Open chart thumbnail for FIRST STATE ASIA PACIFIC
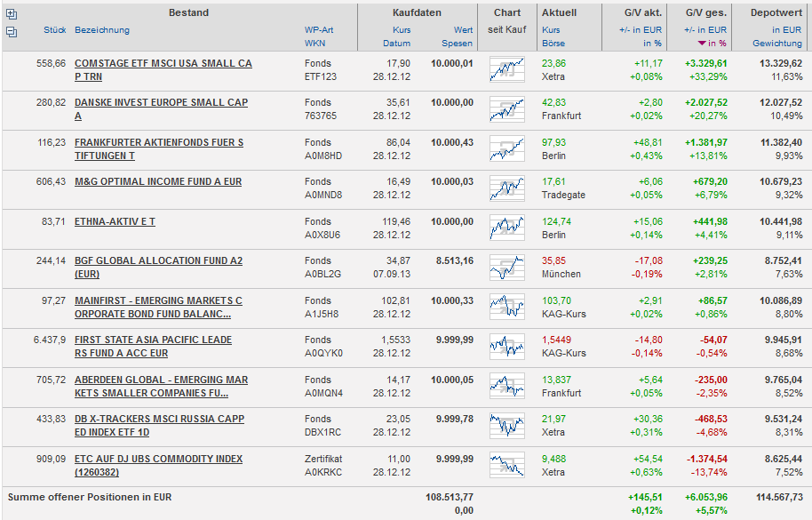 [507, 347]
